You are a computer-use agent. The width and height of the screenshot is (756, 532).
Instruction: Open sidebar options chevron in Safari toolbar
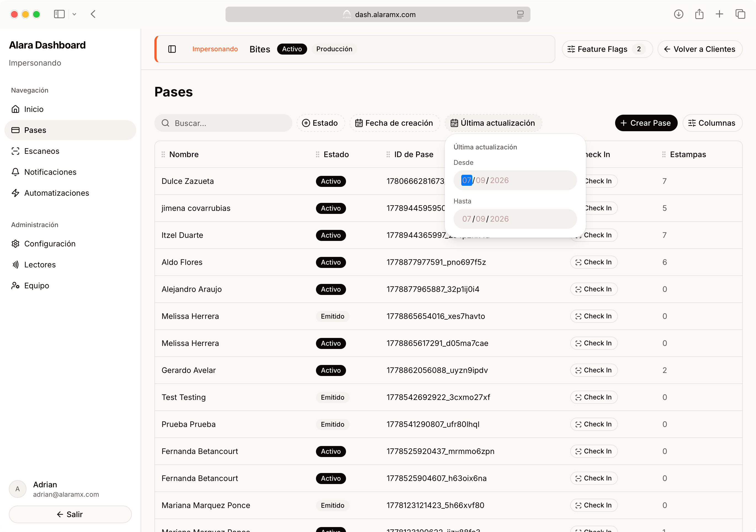point(74,14)
